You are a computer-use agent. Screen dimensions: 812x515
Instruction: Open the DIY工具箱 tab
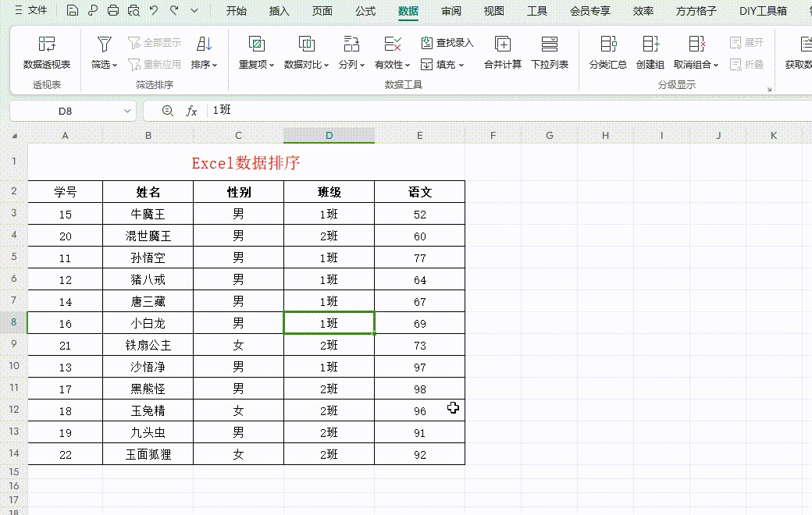tap(763, 11)
